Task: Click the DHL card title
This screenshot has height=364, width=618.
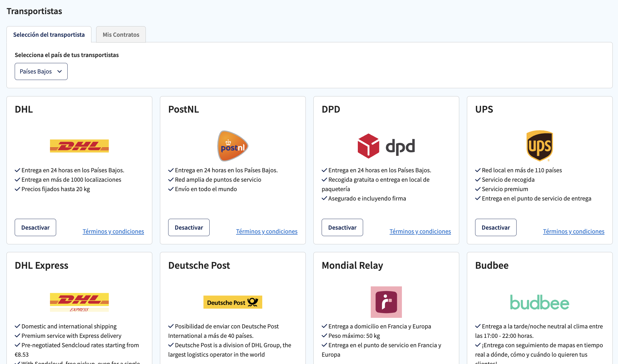Action: 24,109
